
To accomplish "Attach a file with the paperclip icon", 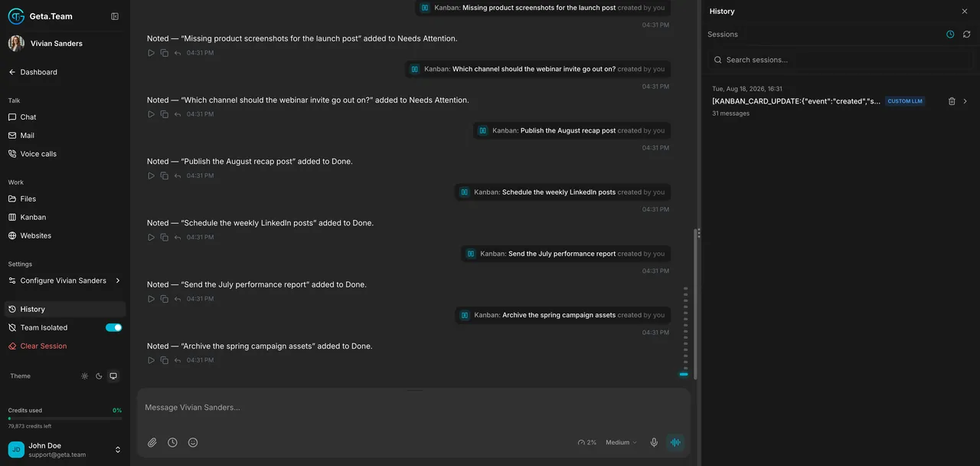I will pyautogui.click(x=152, y=442).
